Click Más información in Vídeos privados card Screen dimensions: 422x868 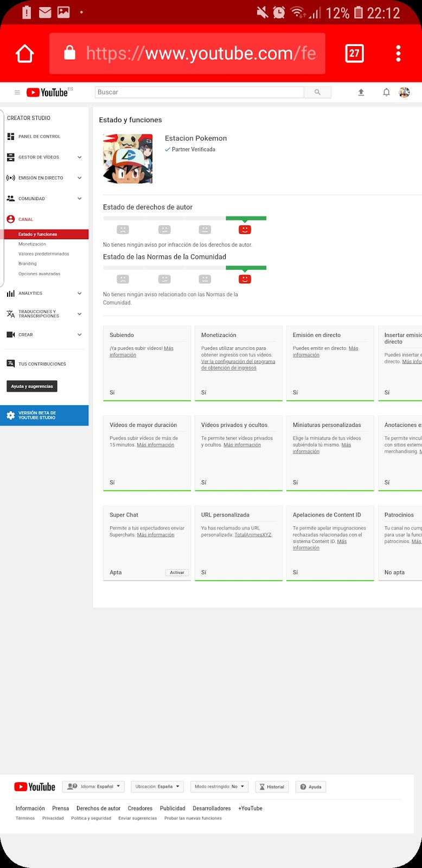tap(242, 445)
